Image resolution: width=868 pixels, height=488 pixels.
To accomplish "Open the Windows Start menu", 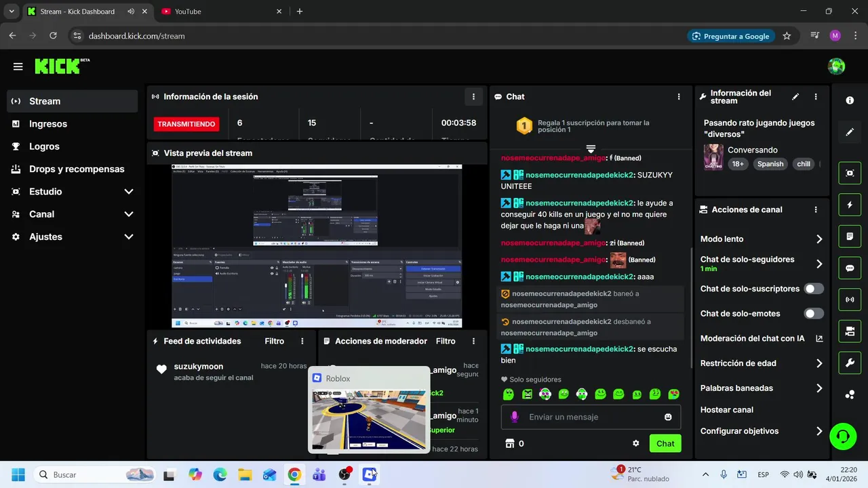I will pos(18,474).
